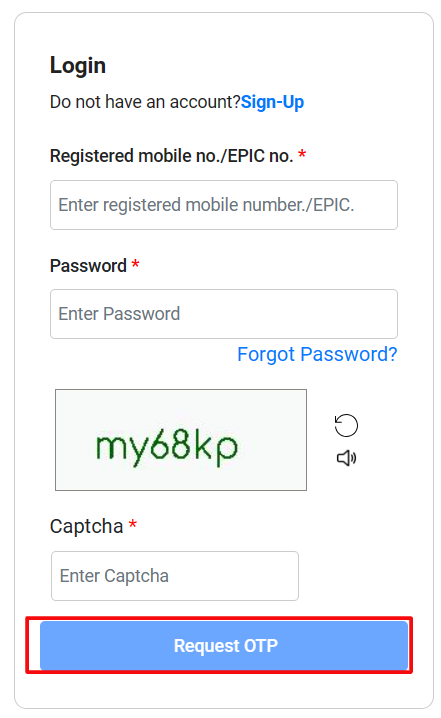The width and height of the screenshot is (441, 718).
Task: Click the green my68kp captcha characters
Action: pos(167,447)
